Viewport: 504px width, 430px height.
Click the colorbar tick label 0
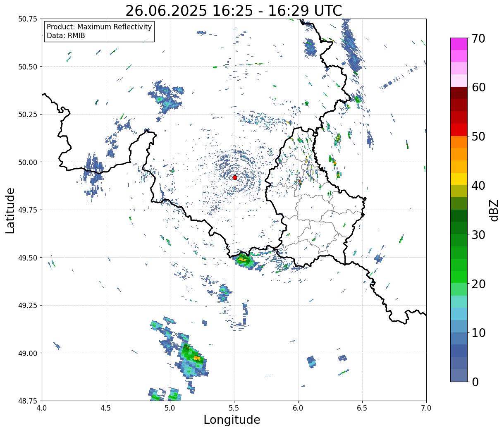(x=475, y=382)
